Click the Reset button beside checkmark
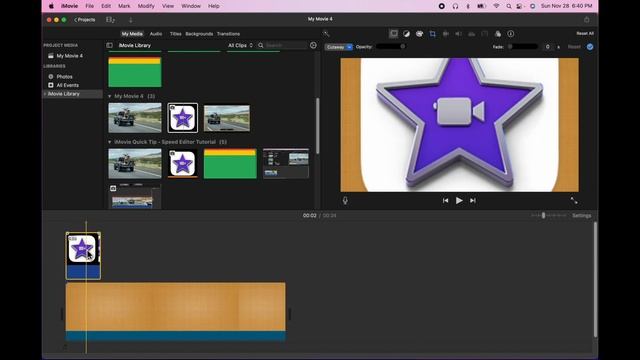Screen dimensions: 640x360 click(x=574, y=47)
